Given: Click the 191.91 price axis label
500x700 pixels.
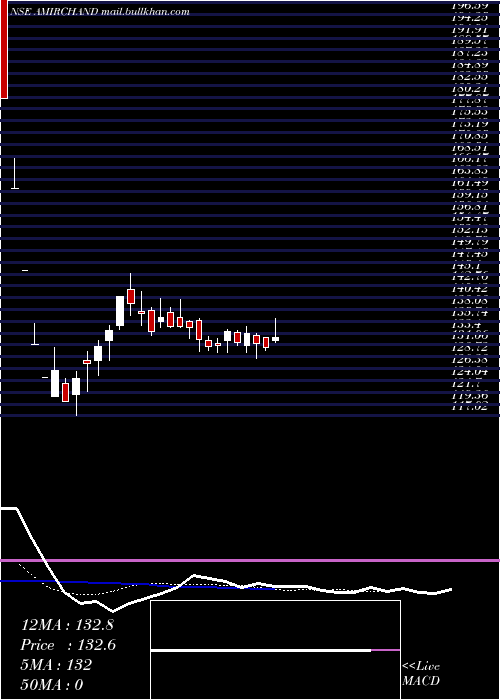Looking at the screenshot, I should click(x=469, y=30).
